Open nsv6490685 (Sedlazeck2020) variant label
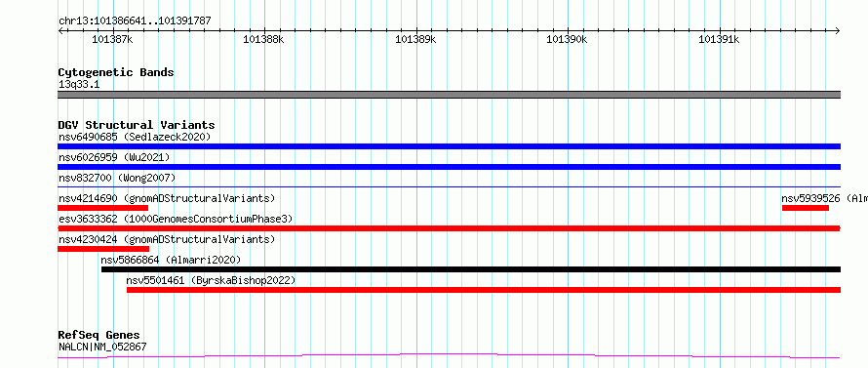 135,137
